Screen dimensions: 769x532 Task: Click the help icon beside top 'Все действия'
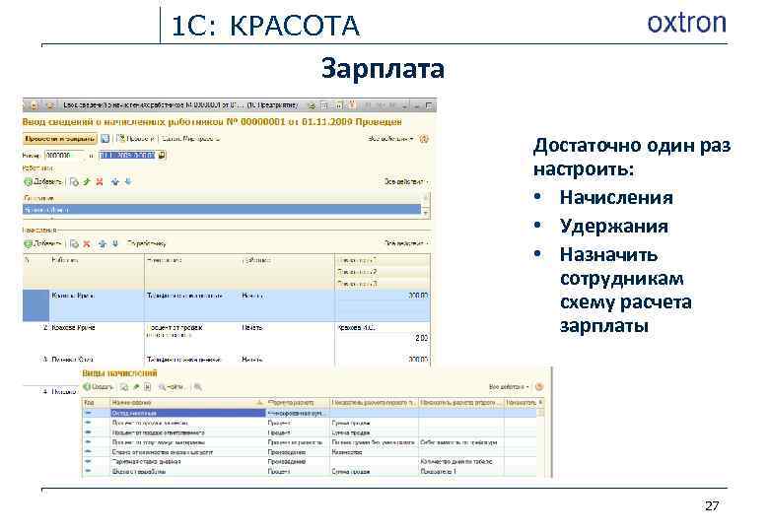click(424, 139)
